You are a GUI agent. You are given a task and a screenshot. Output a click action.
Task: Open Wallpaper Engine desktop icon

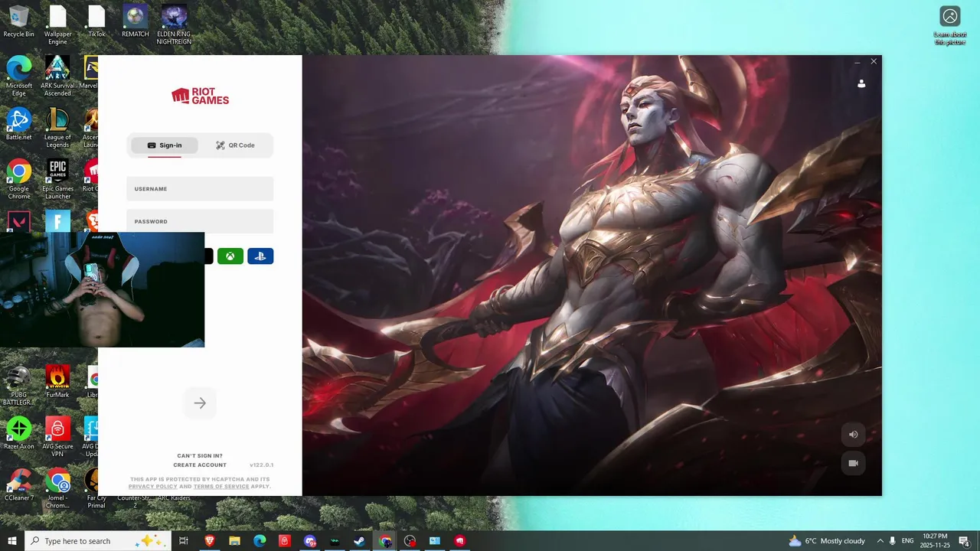[x=57, y=25]
